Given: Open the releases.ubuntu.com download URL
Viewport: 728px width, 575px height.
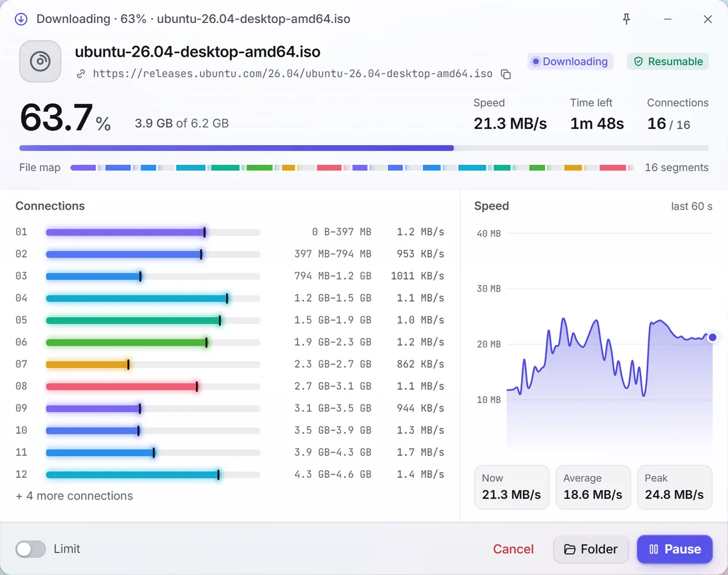Looking at the screenshot, I should point(292,74).
